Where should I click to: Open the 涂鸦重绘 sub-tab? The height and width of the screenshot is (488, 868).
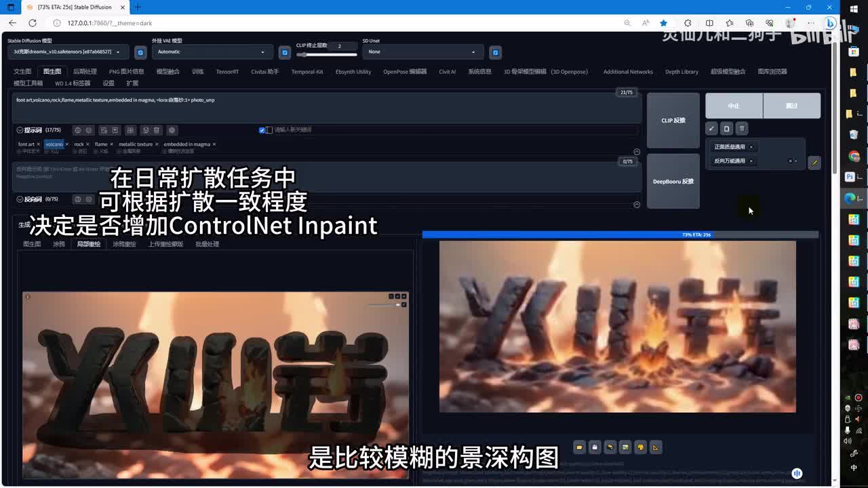(124, 244)
